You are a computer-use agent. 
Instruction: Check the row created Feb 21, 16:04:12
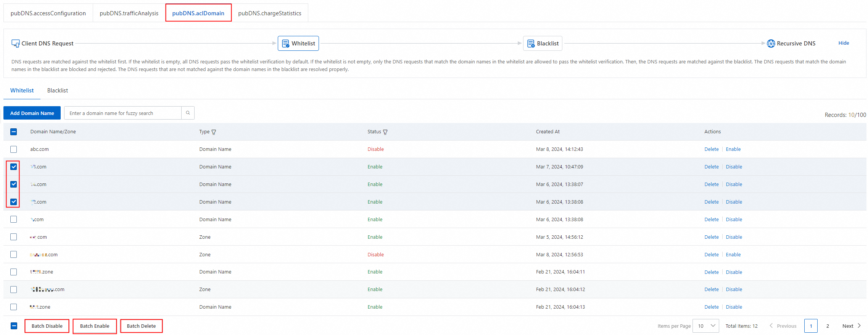click(14, 290)
